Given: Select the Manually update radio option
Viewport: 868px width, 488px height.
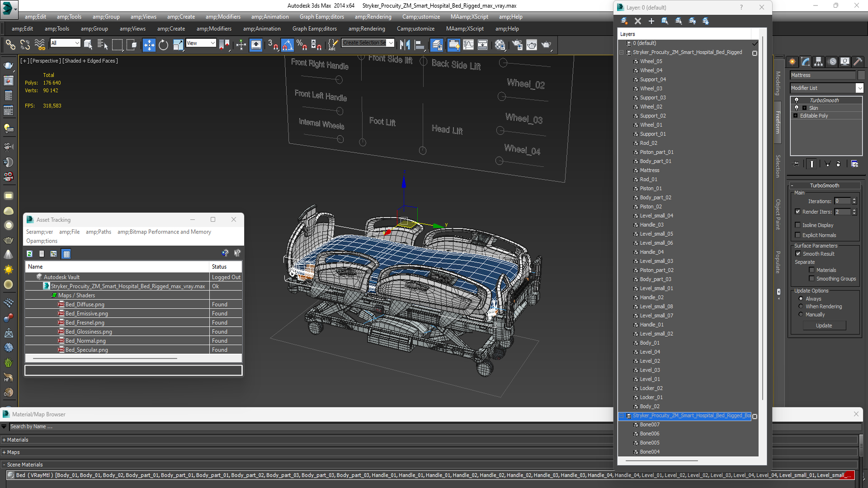Looking at the screenshot, I should pos(801,314).
